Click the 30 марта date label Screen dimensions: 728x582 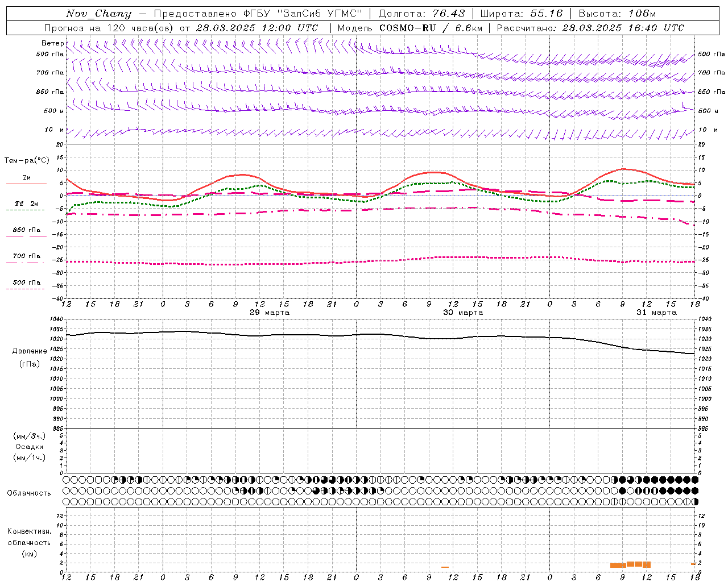click(x=463, y=313)
